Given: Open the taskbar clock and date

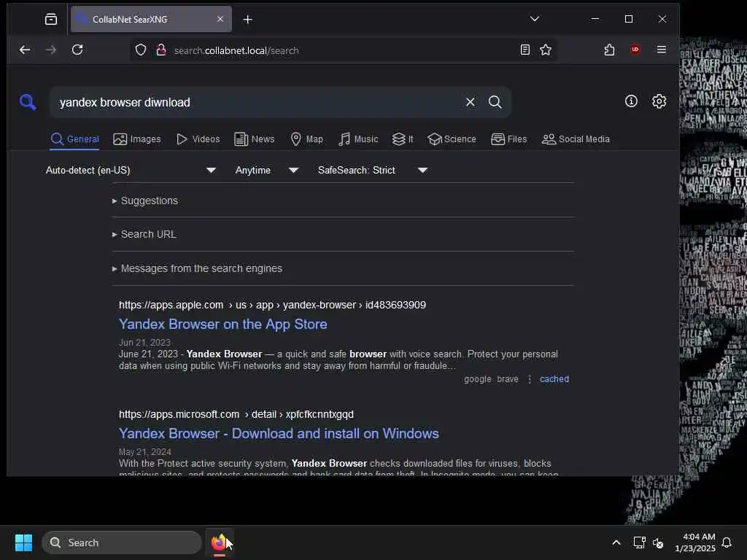Looking at the screenshot, I should tap(695, 542).
